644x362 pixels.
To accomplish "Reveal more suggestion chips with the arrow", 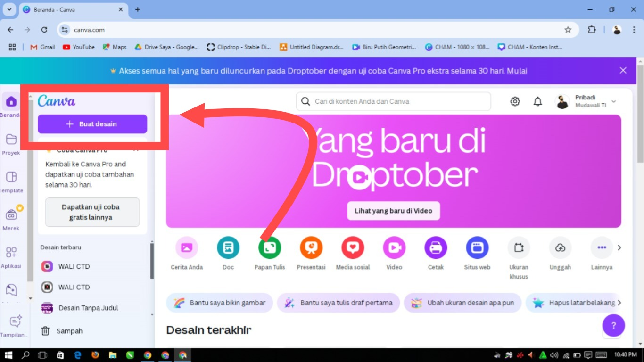I will point(619,303).
